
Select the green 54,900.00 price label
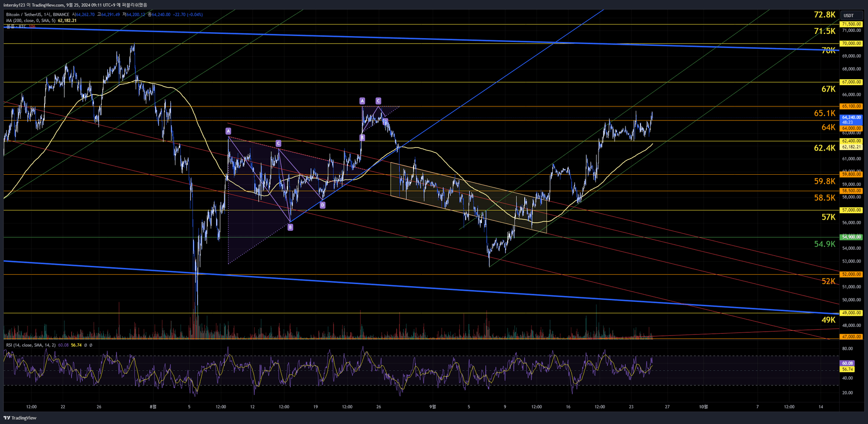(x=851, y=237)
